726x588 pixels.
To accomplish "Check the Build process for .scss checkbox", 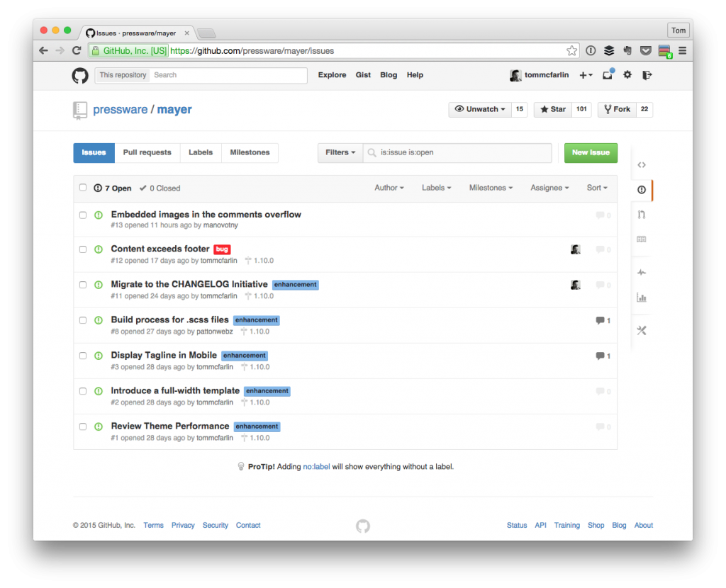I will (x=83, y=320).
